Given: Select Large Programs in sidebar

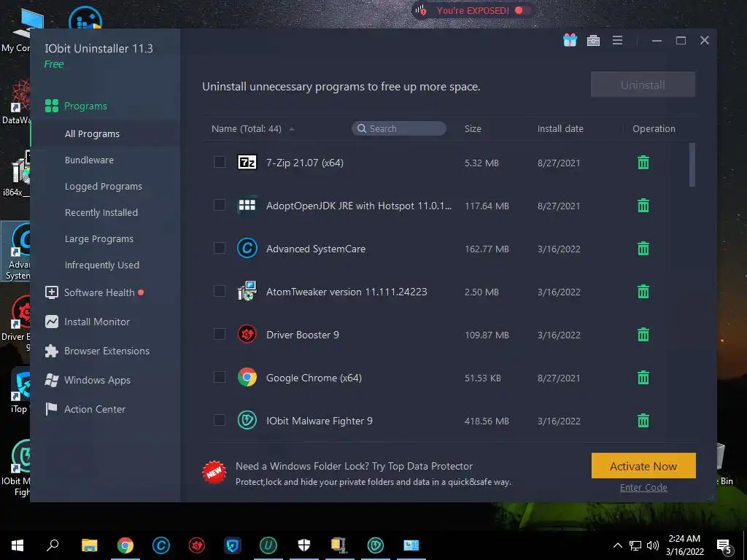Looking at the screenshot, I should click(99, 238).
